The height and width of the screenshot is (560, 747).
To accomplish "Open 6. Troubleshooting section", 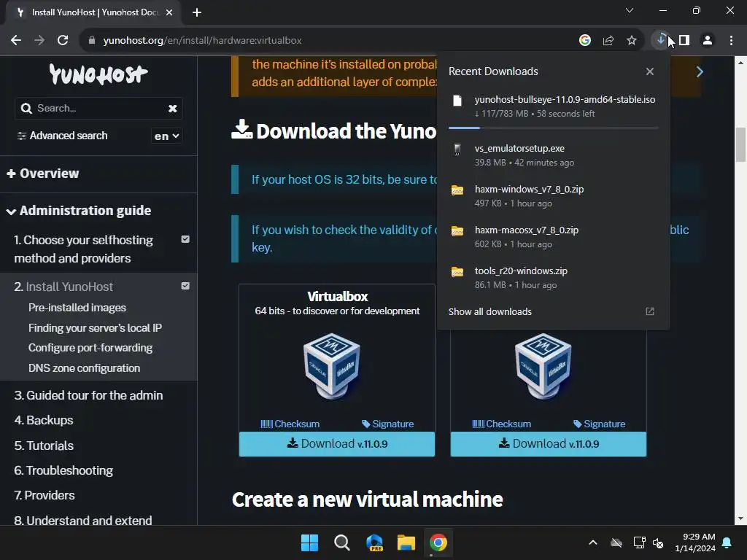I will [x=63, y=470].
